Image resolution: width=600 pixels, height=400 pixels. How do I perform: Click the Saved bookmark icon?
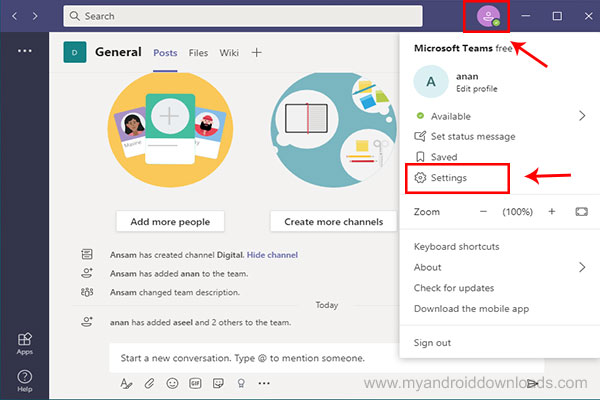[420, 157]
